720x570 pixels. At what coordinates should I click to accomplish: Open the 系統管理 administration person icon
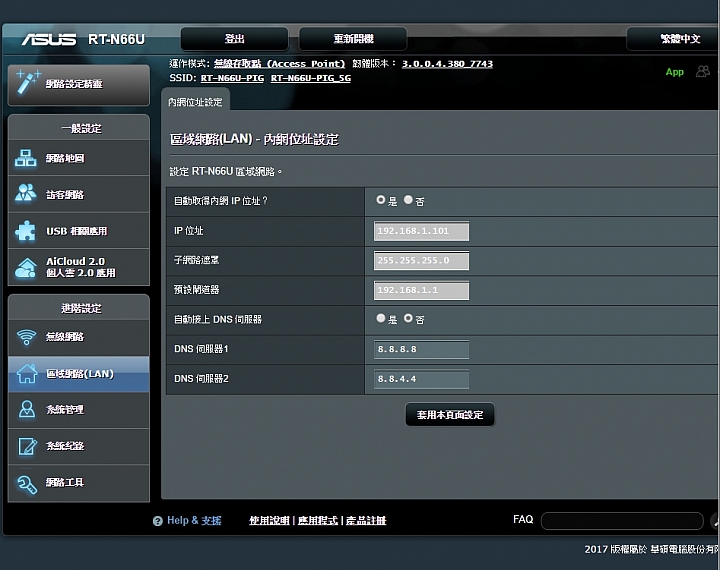coord(27,409)
